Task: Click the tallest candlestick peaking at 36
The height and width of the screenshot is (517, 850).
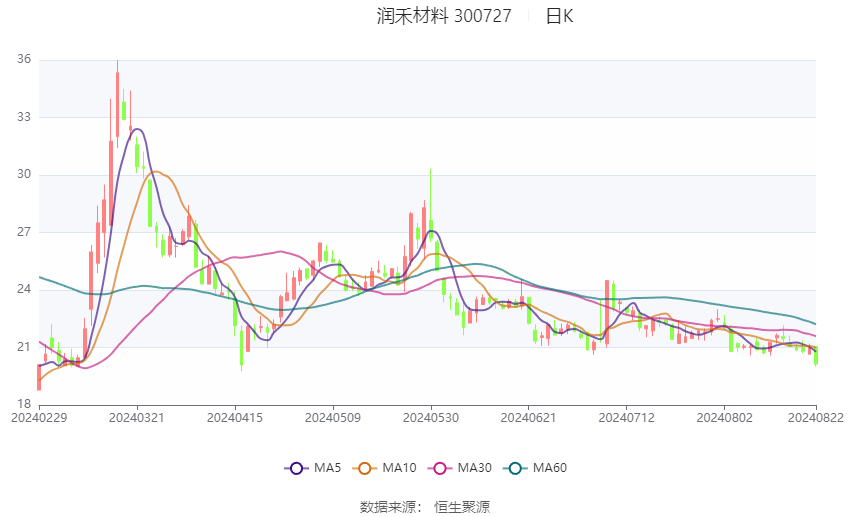Action: [117, 104]
